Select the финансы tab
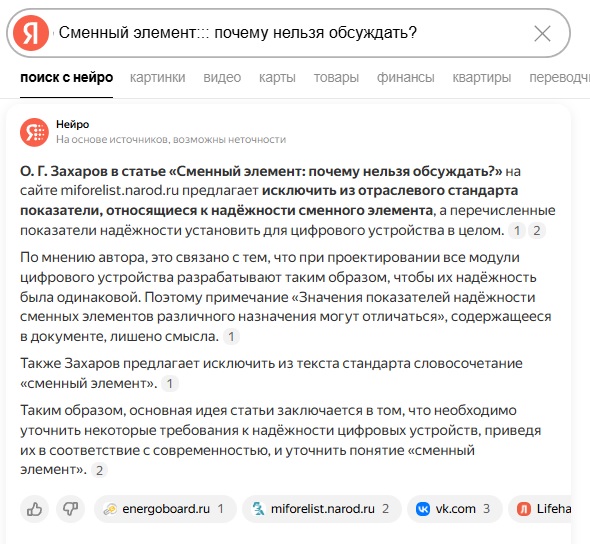590x544 pixels. (x=406, y=77)
